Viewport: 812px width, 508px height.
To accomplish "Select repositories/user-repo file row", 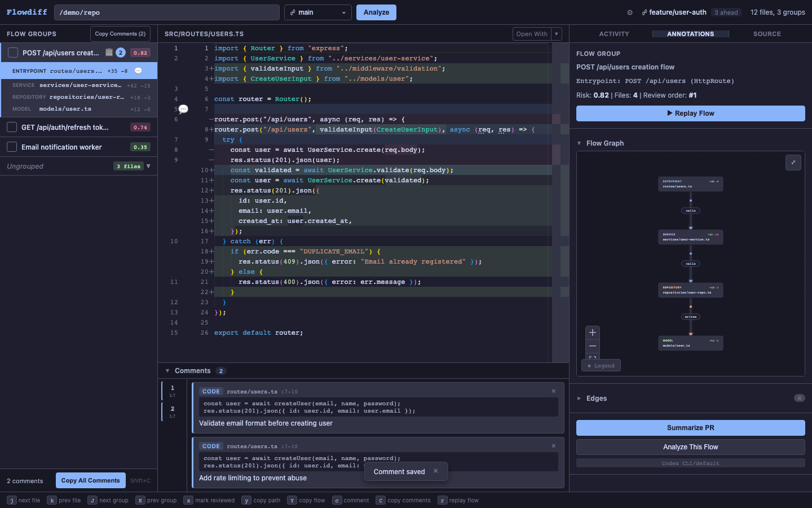I will pos(79,97).
